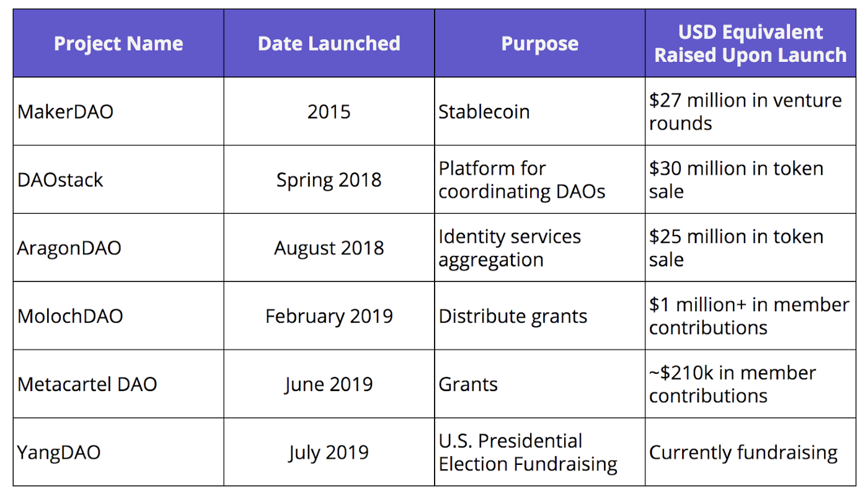Click the Date Launched column header
The image size is (868, 499).
pyautogui.click(x=329, y=43)
